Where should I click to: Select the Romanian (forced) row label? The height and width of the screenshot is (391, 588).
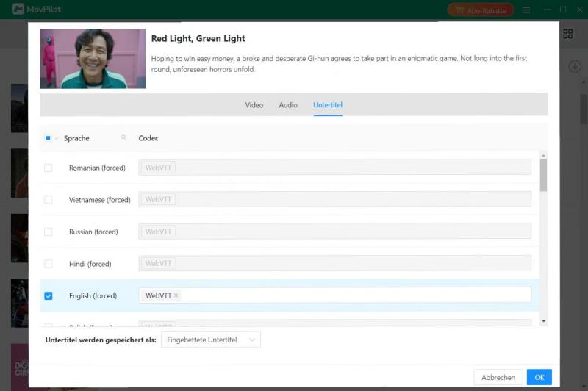coord(97,168)
